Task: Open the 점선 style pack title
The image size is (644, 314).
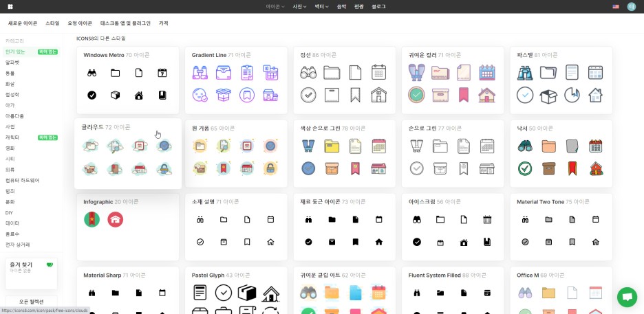Action: (x=305, y=55)
